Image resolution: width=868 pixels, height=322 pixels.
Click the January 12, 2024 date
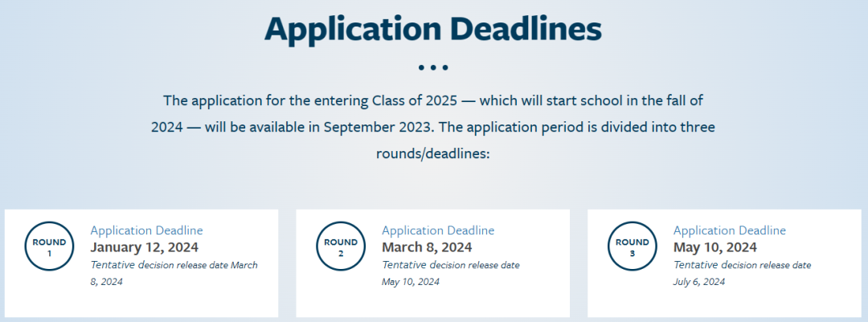pyautogui.click(x=145, y=247)
